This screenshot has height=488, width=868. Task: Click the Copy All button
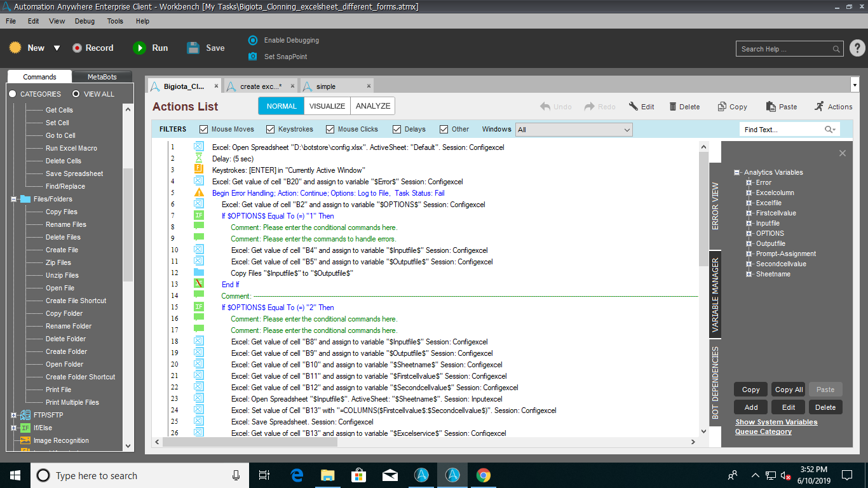tap(788, 390)
